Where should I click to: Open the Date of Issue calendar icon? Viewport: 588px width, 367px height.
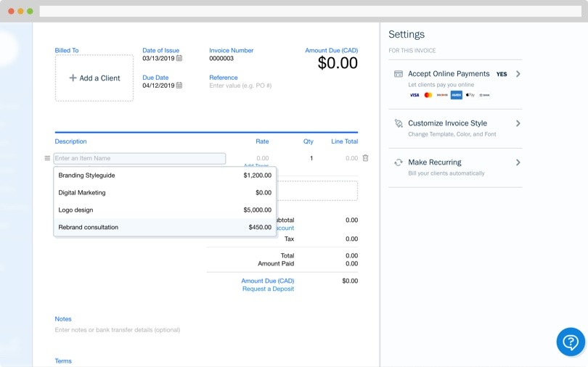(179, 58)
